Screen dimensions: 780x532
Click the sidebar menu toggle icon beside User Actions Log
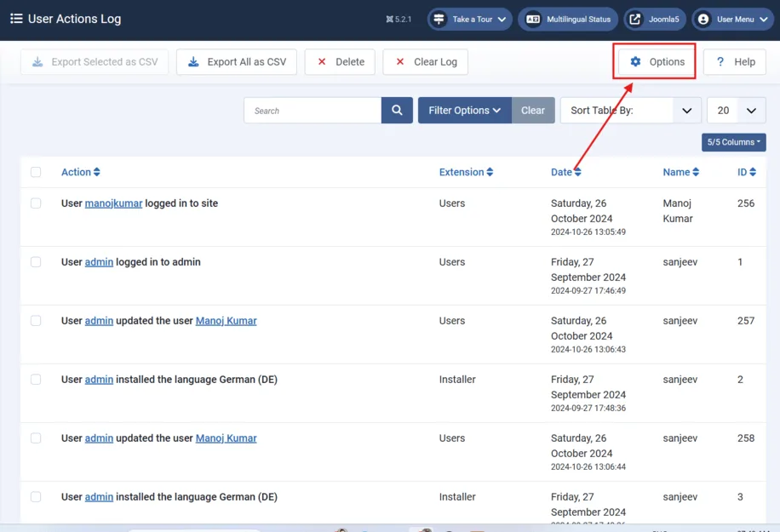click(16, 19)
